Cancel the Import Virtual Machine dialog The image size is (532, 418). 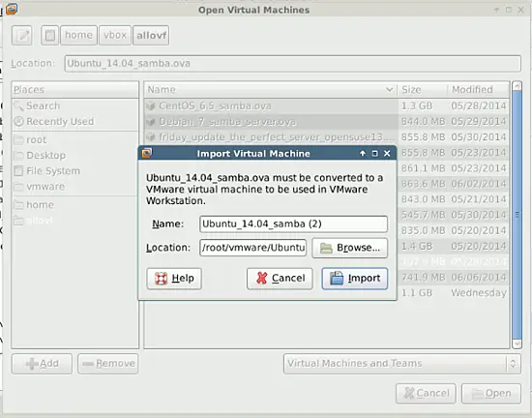(x=280, y=279)
